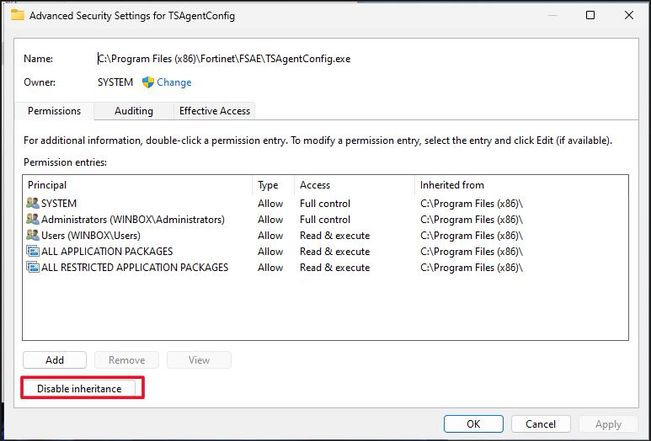The width and height of the screenshot is (651, 441).
Task: Select the Permissions tab
Action: [54, 111]
